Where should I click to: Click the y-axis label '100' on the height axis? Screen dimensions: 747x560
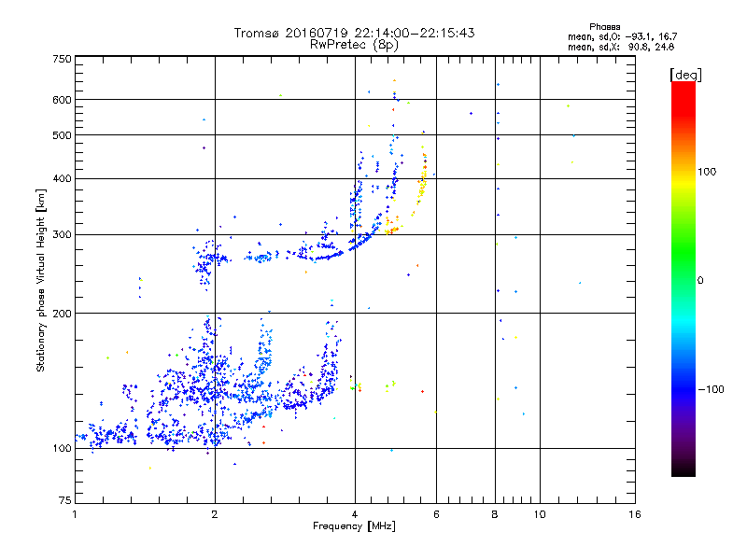tap(62, 448)
